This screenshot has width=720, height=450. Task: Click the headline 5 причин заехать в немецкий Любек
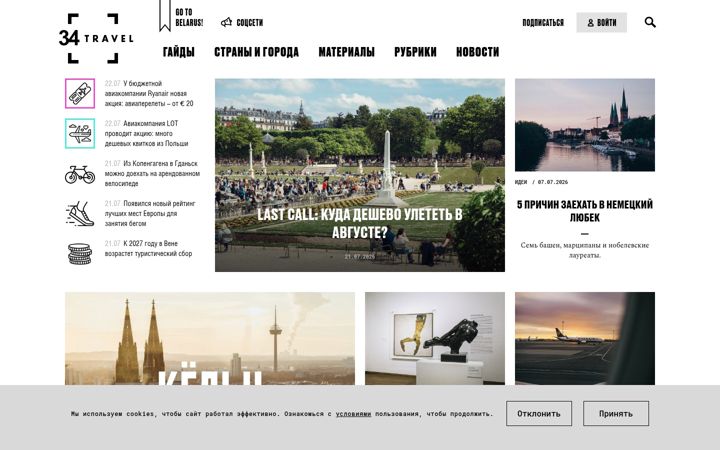coord(585,211)
